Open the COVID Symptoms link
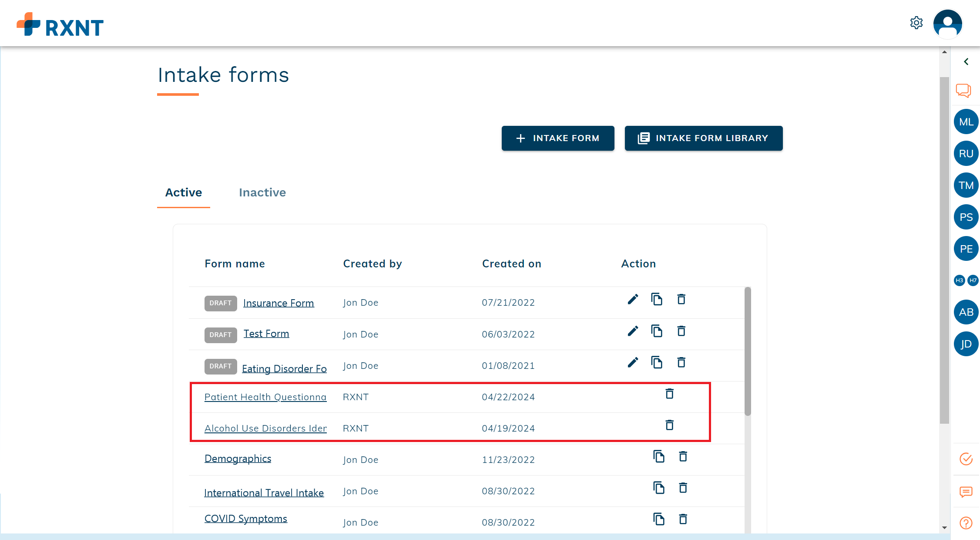 [246, 519]
